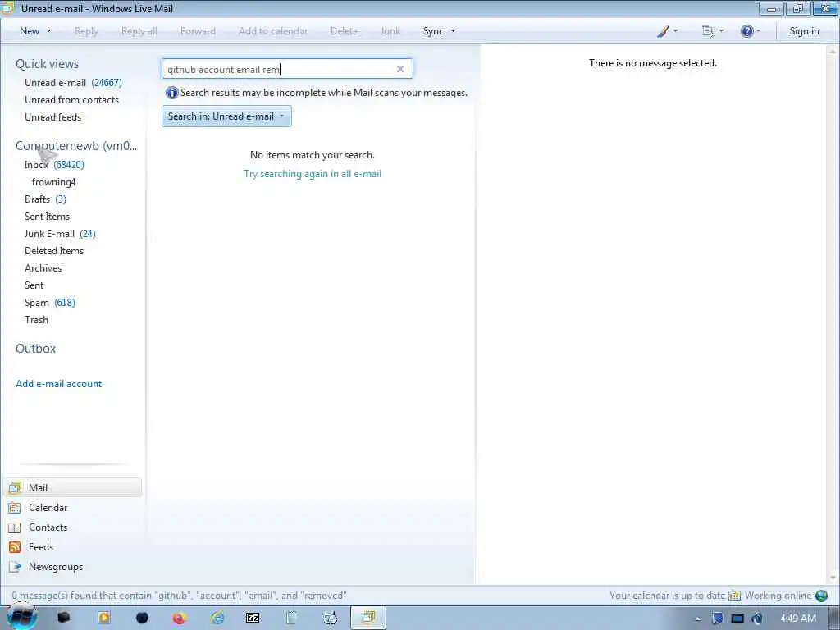Click the Sign in button
Image resolution: width=840 pixels, height=630 pixels.
(804, 31)
